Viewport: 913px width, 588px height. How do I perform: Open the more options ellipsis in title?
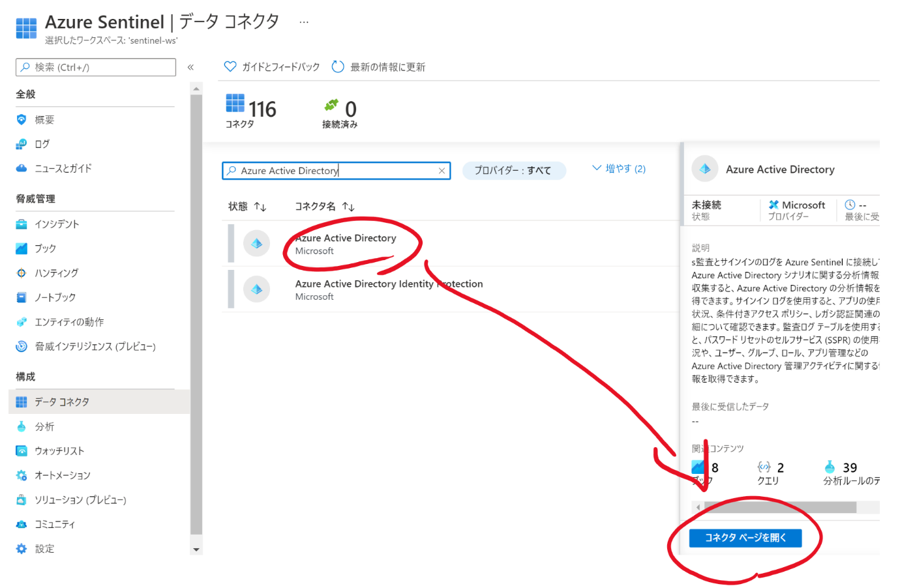[304, 22]
